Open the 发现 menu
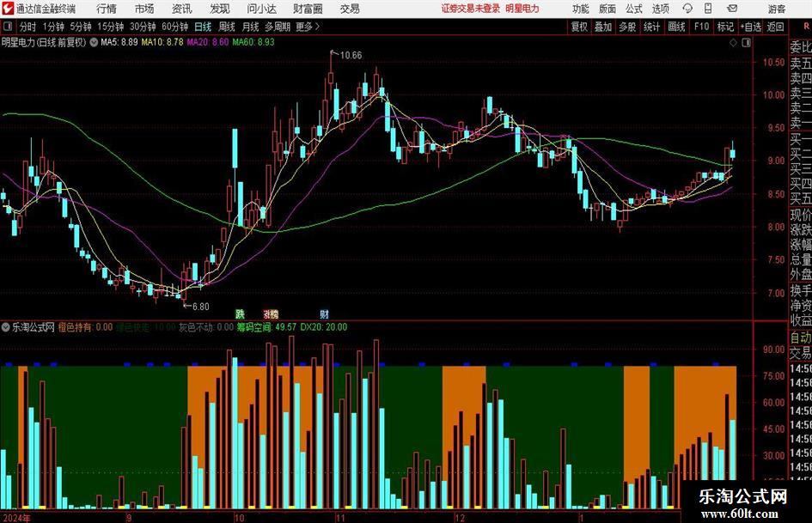812x523 pixels. click(x=220, y=9)
